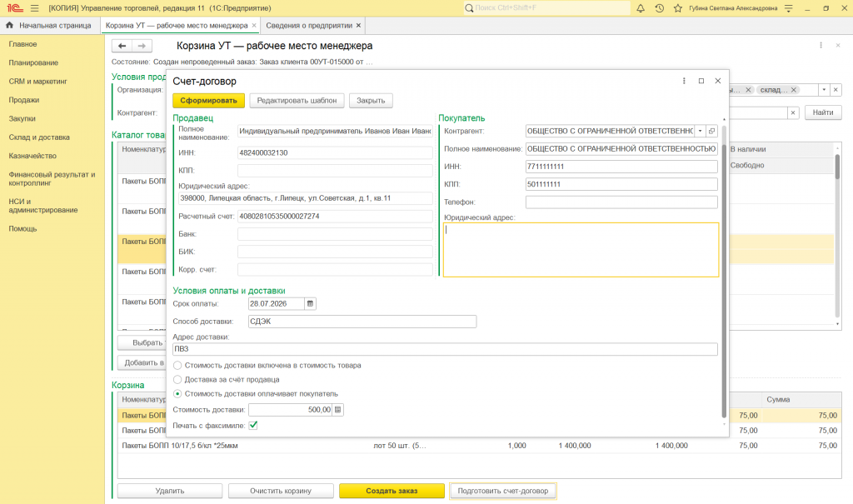Click the Закрыть button in dialog
The image size is (853, 504).
(x=371, y=101)
